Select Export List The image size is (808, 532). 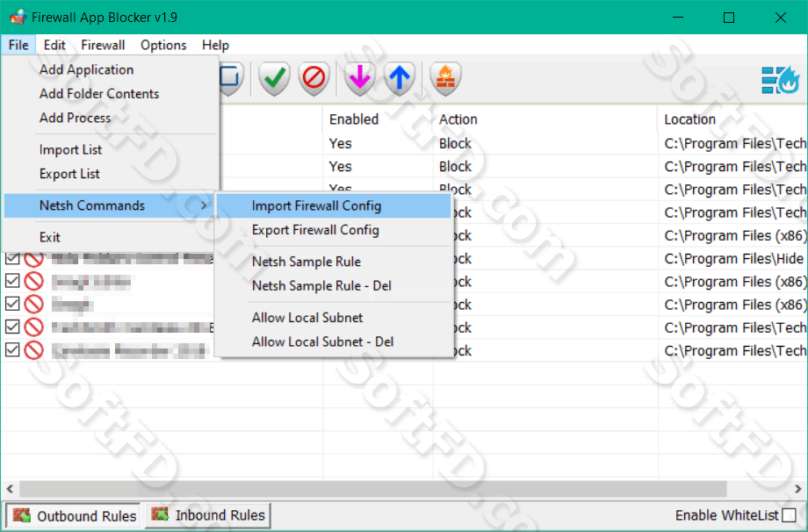pyautogui.click(x=111, y=174)
